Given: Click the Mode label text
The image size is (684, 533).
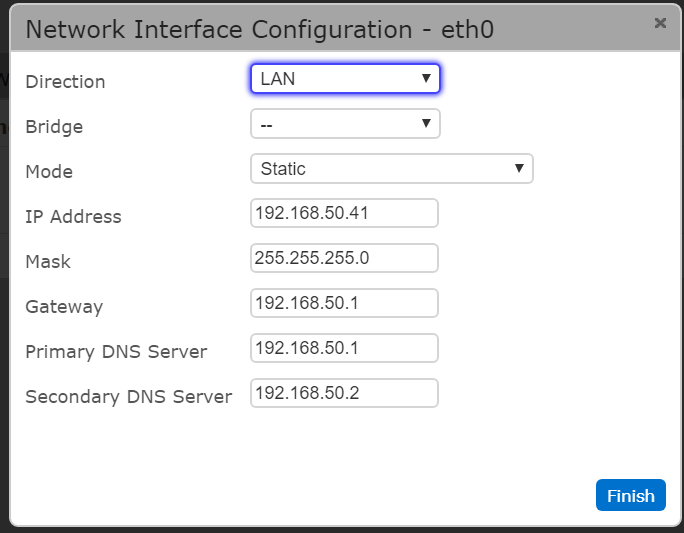Looking at the screenshot, I should [x=49, y=172].
